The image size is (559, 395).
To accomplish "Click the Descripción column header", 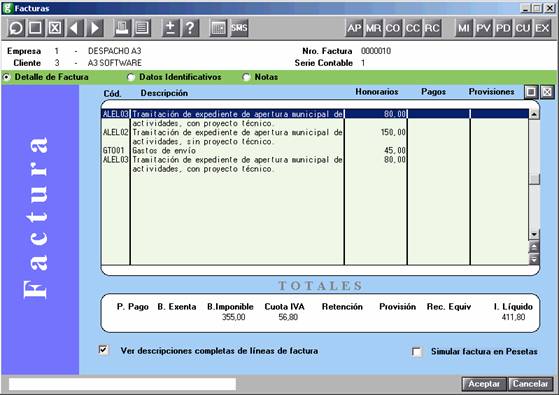I will 164,93.
